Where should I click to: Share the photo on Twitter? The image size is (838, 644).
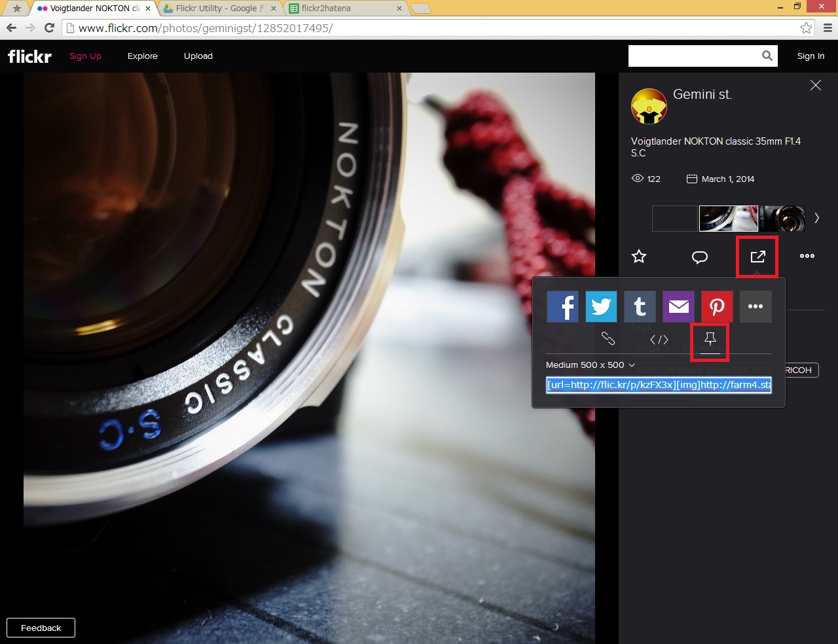tap(601, 306)
